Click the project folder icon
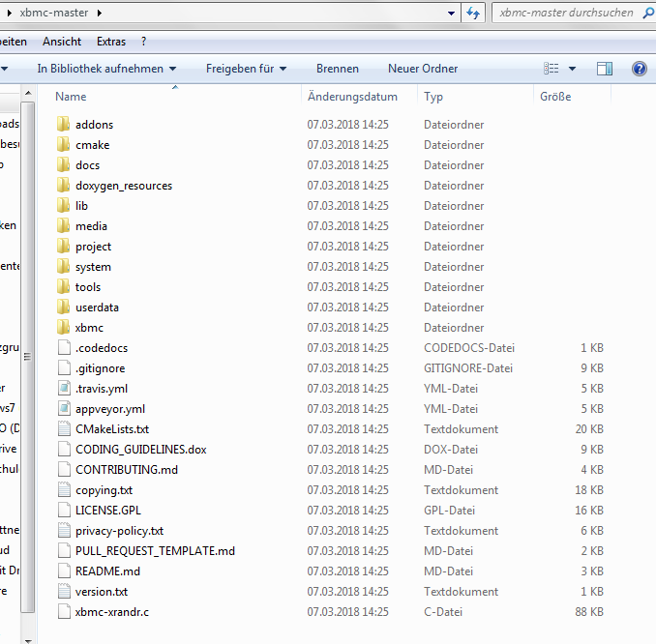This screenshot has height=644, width=656. [63, 247]
